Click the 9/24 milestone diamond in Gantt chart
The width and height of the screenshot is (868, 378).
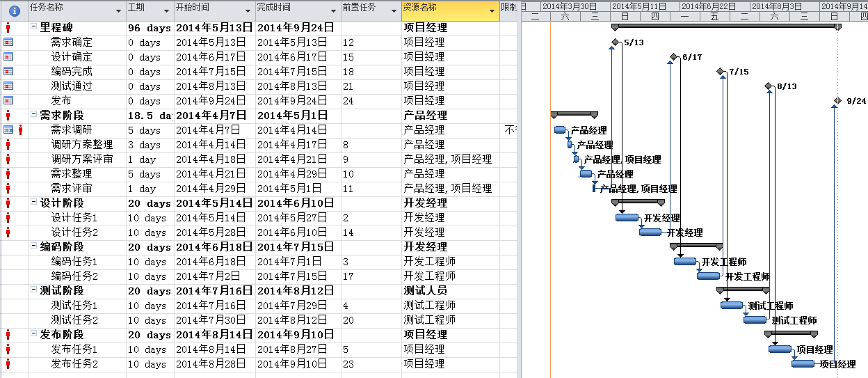click(837, 101)
